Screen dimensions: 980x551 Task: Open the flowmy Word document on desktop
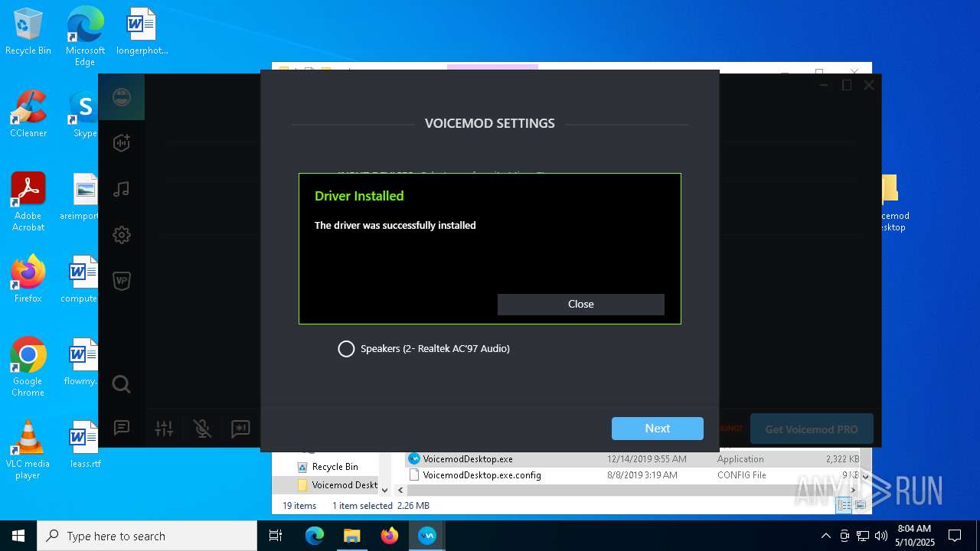pos(81,362)
